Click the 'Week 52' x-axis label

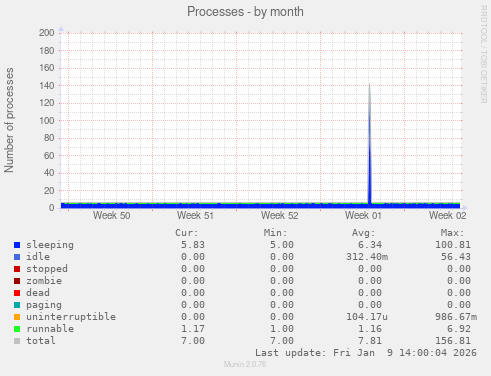[280, 215]
